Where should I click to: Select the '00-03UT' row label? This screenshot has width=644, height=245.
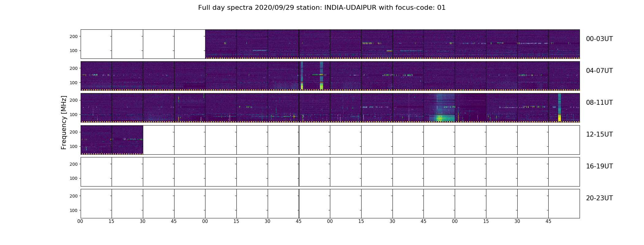tap(599, 39)
